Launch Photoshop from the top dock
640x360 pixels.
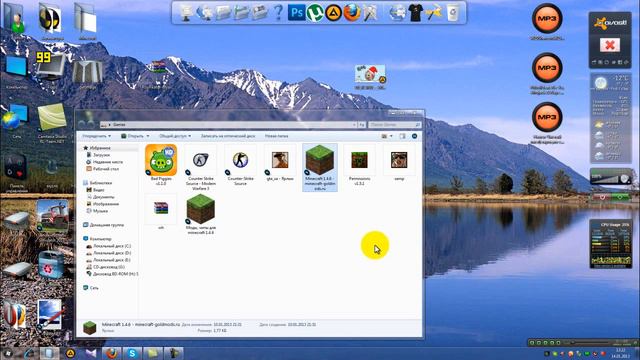[296, 13]
